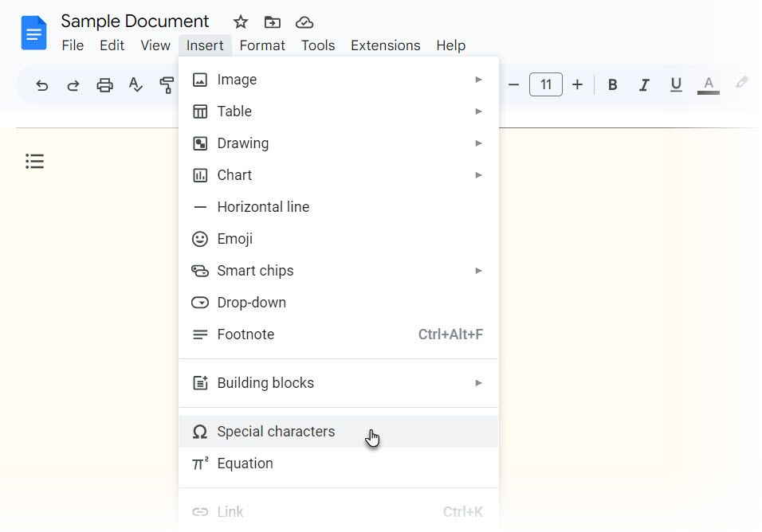Decrease the font size
Image resolution: width=762 pixels, height=532 pixels.
tap(514, 84)
